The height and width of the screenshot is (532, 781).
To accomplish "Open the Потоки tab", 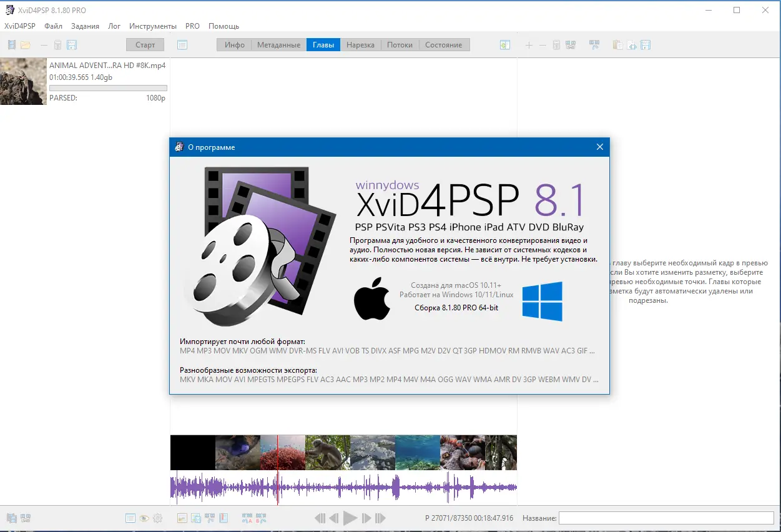I will (400, 45).
